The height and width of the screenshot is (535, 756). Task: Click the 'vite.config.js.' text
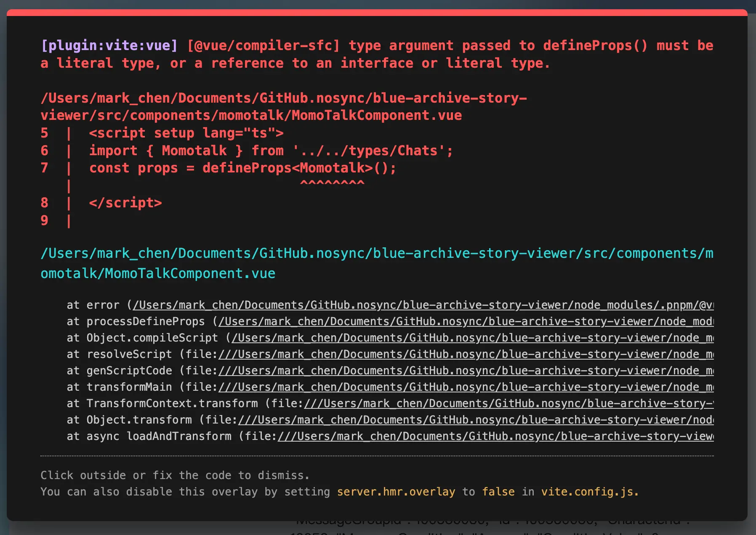point(590,492)
